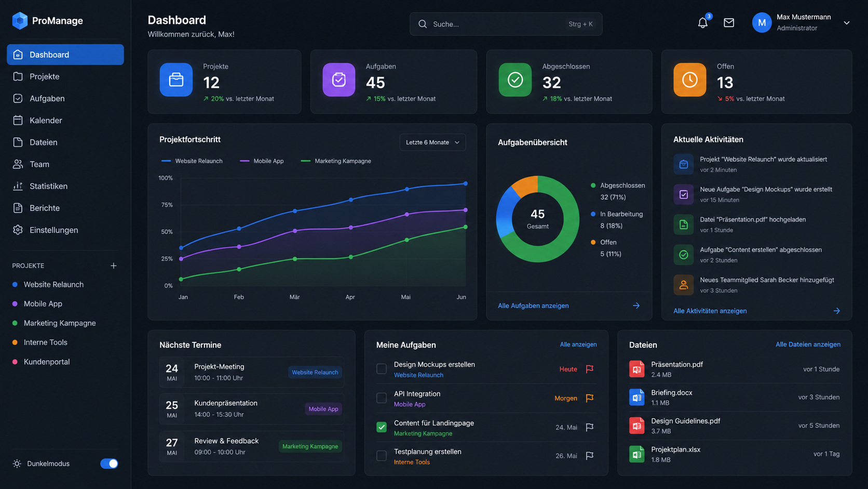Toggle Mobile App series in chart legend

tap(262, 161)
